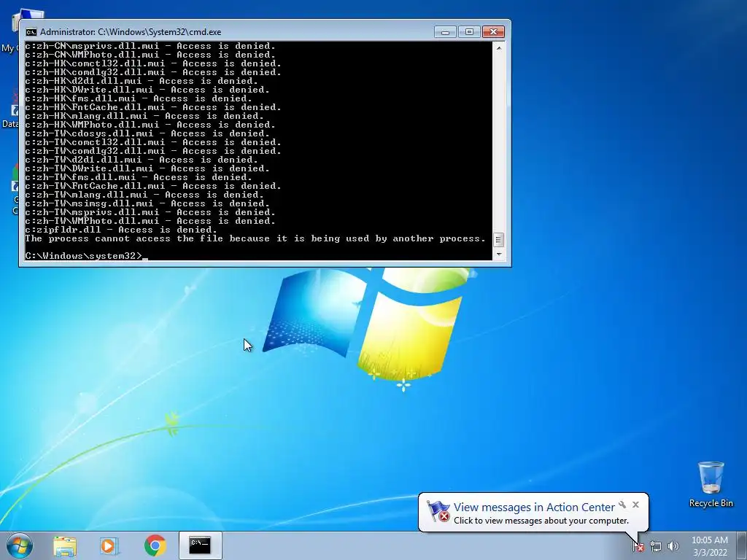Click the Show desktop strip
This screenshot has width=747, height=560.
click(742, 545)
